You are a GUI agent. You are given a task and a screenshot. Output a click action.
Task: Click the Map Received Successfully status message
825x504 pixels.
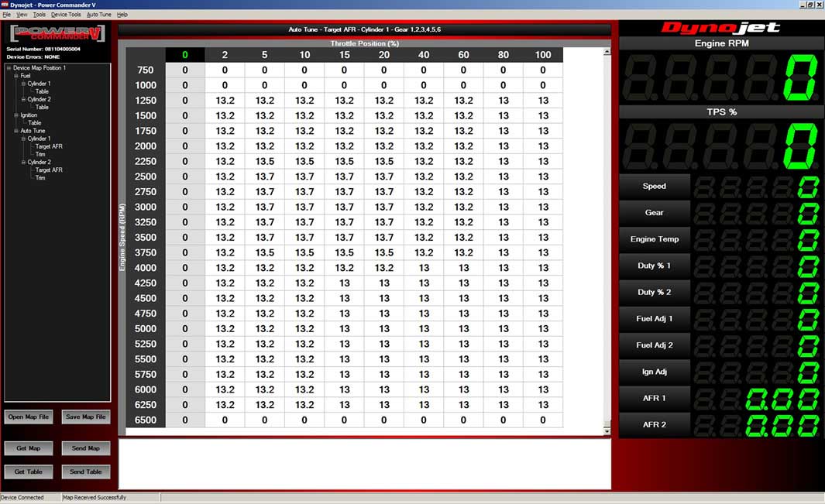(95, 498)
